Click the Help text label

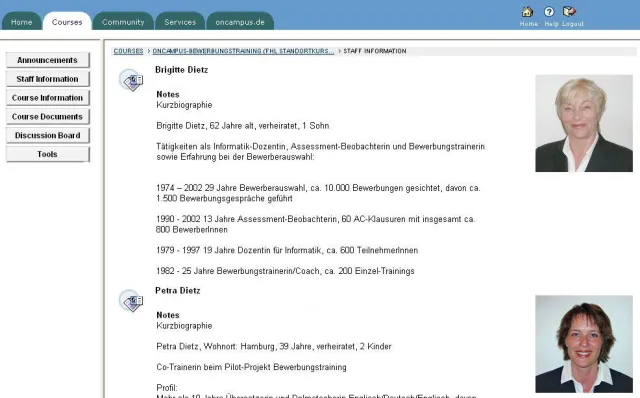click(x=551, y=24)
